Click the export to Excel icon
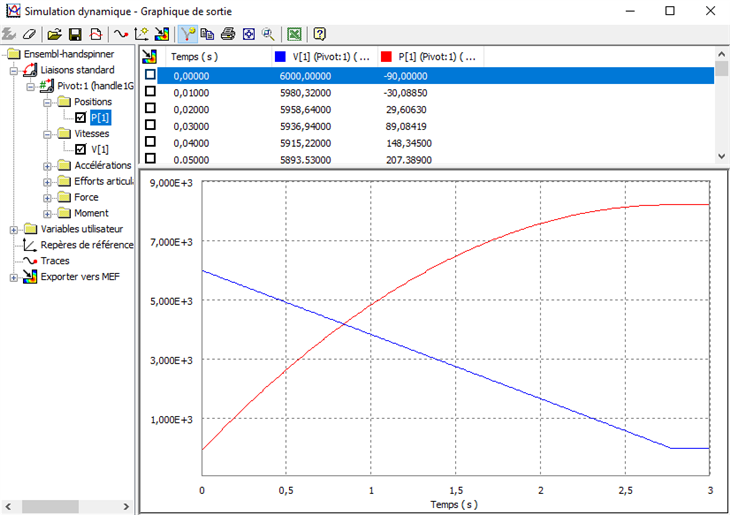The image size is (730, 515). [294, 34]
